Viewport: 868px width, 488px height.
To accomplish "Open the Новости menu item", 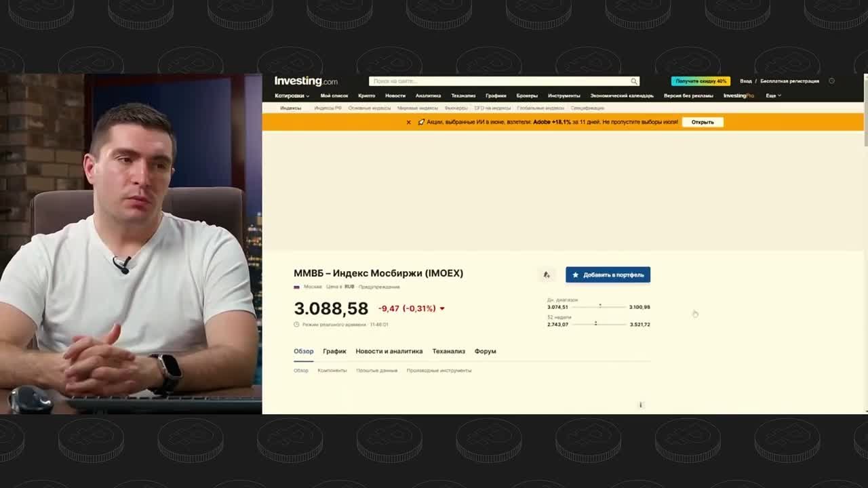I will click(395, 96).
